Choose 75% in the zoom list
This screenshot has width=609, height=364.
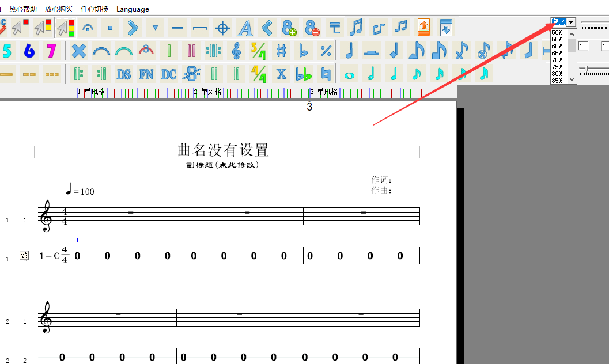(557, 67)
